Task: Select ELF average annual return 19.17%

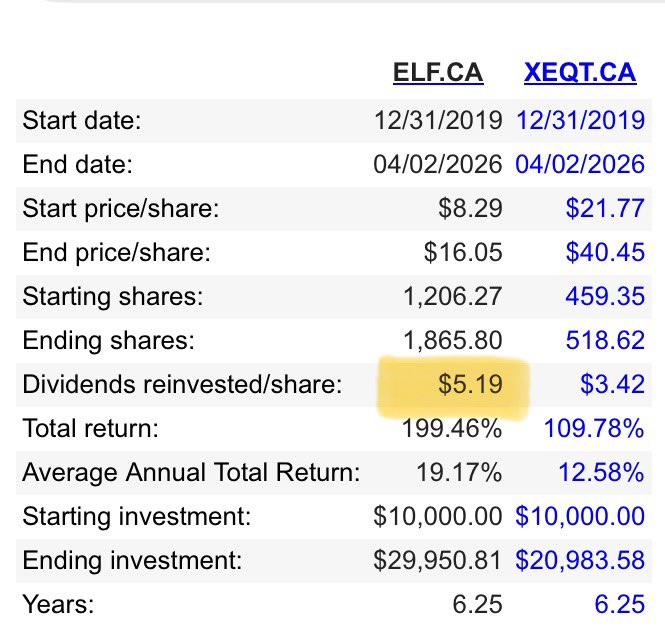Action: click(x=459, y=472)
